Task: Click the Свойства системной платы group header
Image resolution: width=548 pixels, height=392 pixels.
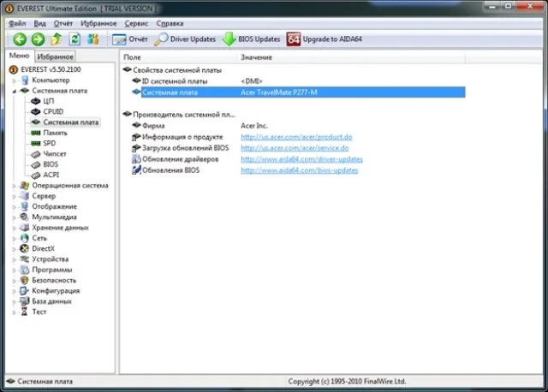Action: coord(177,70)
